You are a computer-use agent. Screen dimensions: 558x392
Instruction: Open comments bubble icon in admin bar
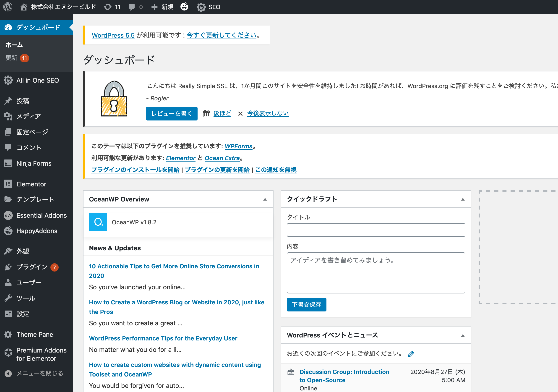(x=131, y=7)
